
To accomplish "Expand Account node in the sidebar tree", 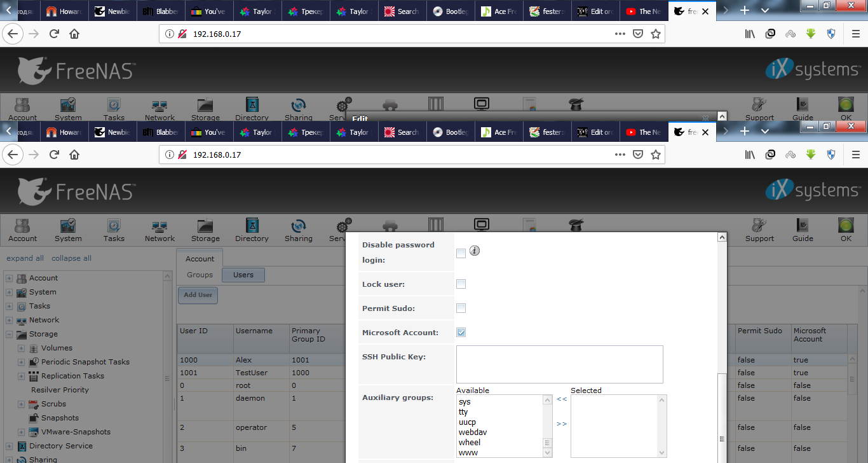I will (x=9, y=278).
